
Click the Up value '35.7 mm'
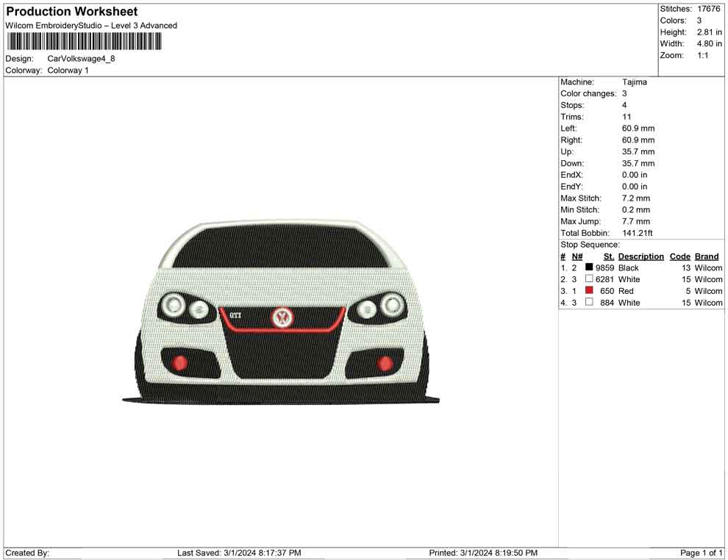pos(638,151)
